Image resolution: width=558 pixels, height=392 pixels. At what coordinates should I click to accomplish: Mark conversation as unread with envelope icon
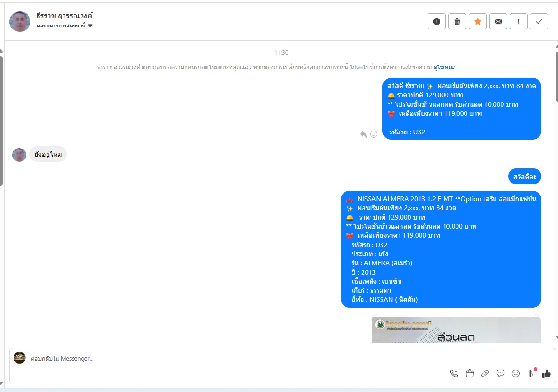click(498, 22)
